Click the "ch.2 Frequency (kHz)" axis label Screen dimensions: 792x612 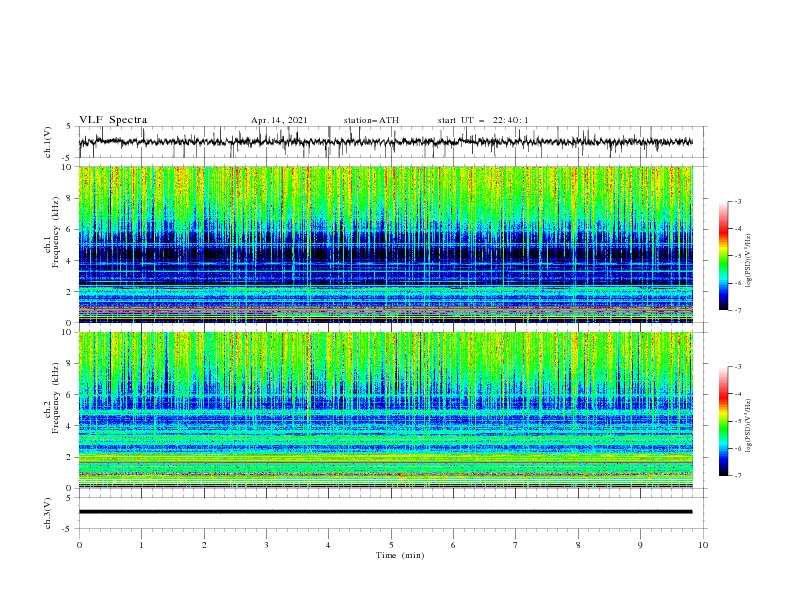52,398
